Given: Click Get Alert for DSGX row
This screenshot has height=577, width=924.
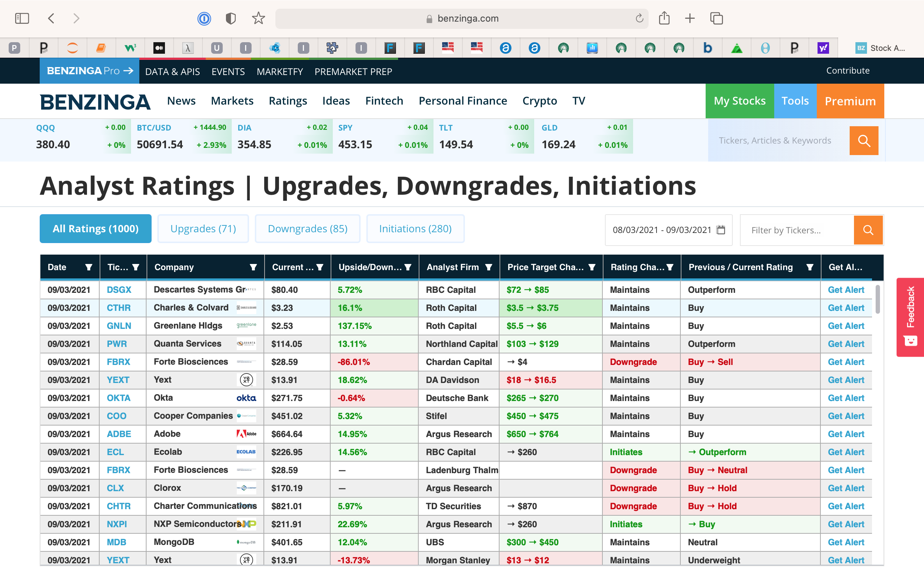Looking at the screenshot, I should [x=845, y=290].
